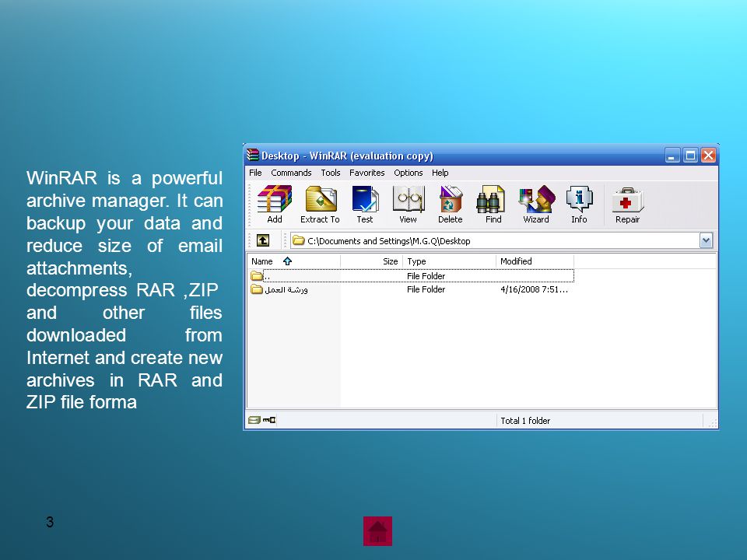Screen dimensions: 747x560
Task: Click the WinRAR title bar app icon
Action: tap(252, 156)
